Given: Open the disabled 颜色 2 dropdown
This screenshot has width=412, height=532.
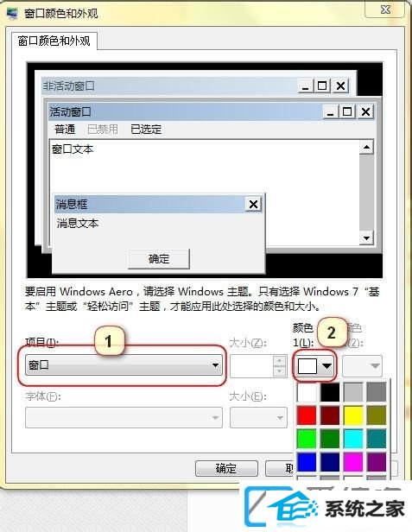Looking at the screenshot, I should click(362, 366).
